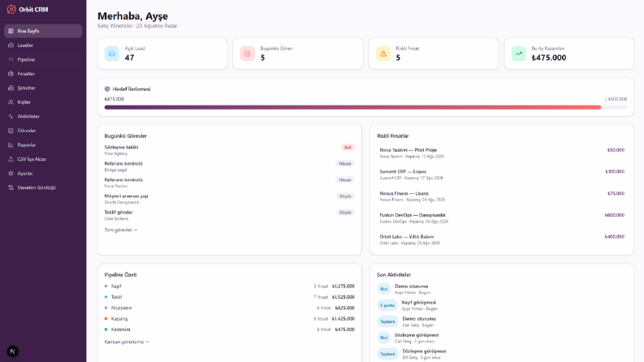Open the Orbit Labs opportunity row
Screen dimensions: 644x362
[x=502, y=240]
